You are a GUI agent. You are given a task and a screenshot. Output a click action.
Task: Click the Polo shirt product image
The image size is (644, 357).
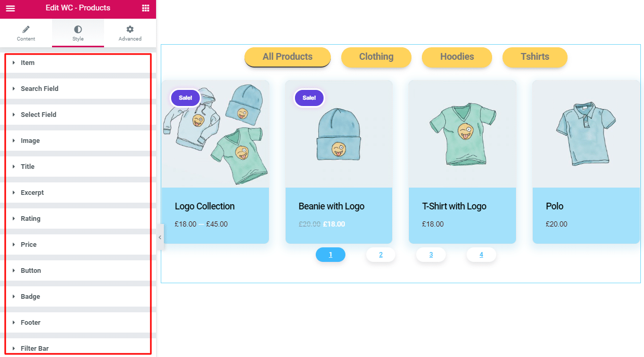point(585,134)
